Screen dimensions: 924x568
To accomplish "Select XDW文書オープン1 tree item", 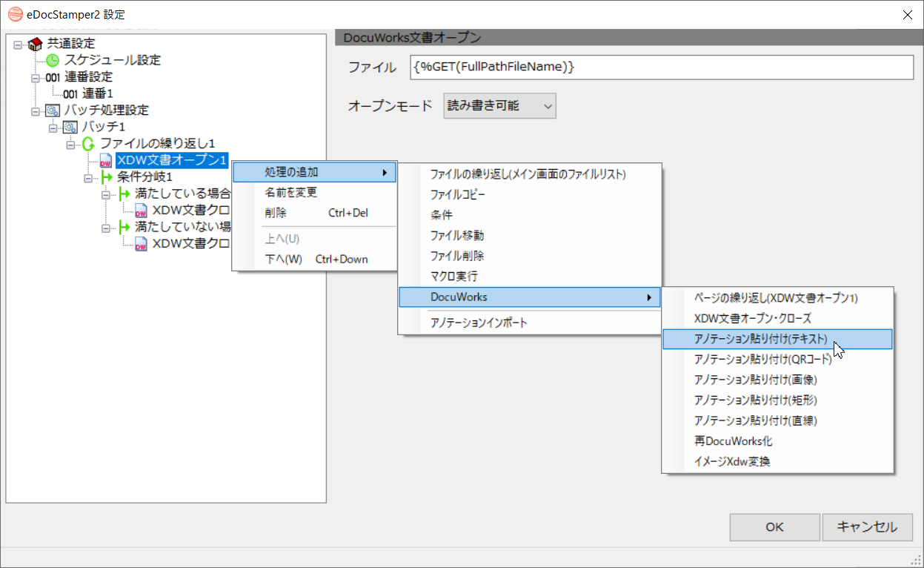I will point(172,160).
